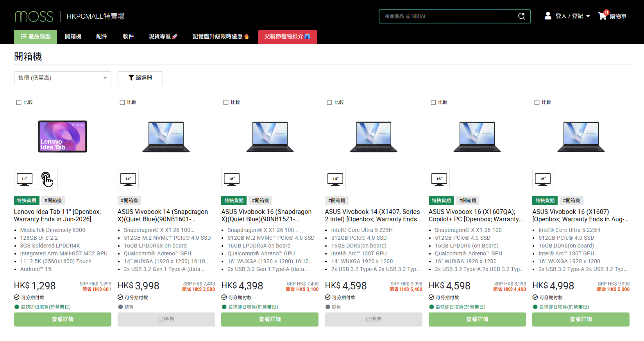Image resolution: width=644 pixels, height=341 pixels.
Task: Click the installment check icon under HK$ 3,998
Action: coord(120,297)
